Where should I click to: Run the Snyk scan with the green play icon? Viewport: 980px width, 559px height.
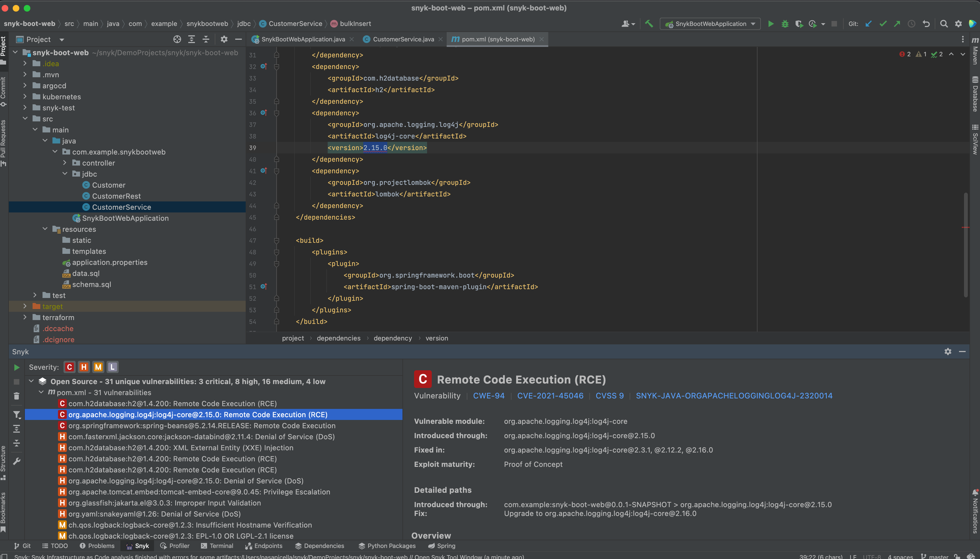17,368
